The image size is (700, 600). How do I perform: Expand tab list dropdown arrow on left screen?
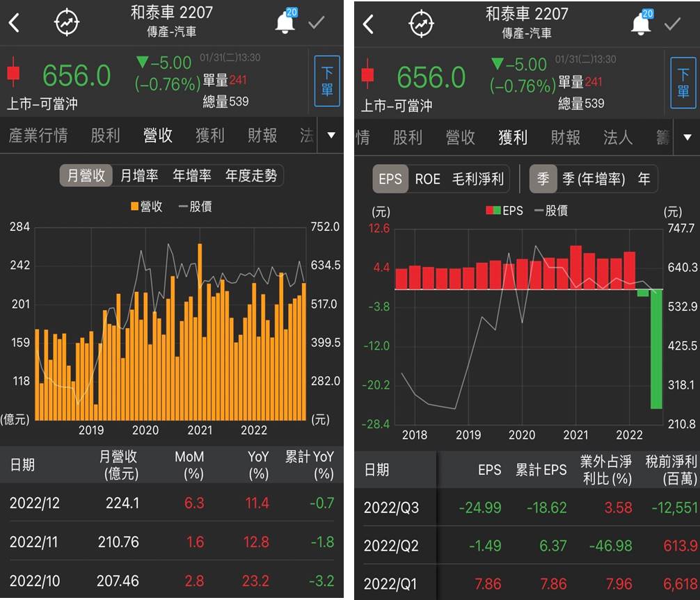click(331, 136)
